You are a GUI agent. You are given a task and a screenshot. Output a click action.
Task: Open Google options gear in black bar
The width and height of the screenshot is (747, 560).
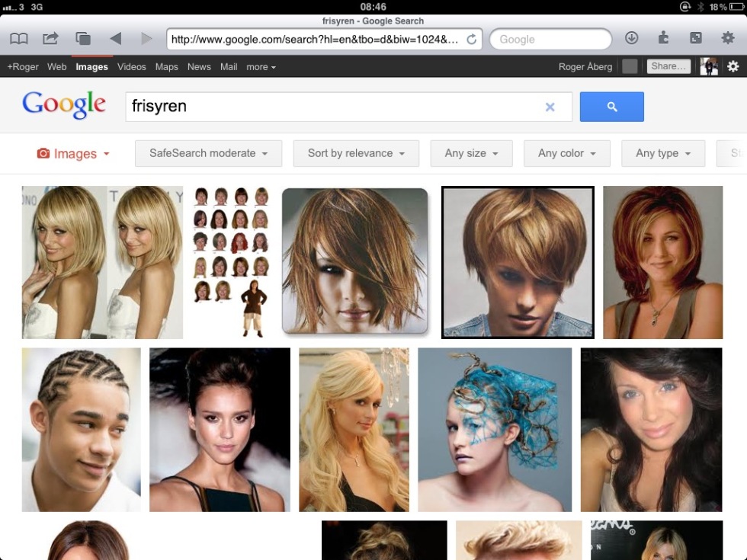tap(733, 67)
